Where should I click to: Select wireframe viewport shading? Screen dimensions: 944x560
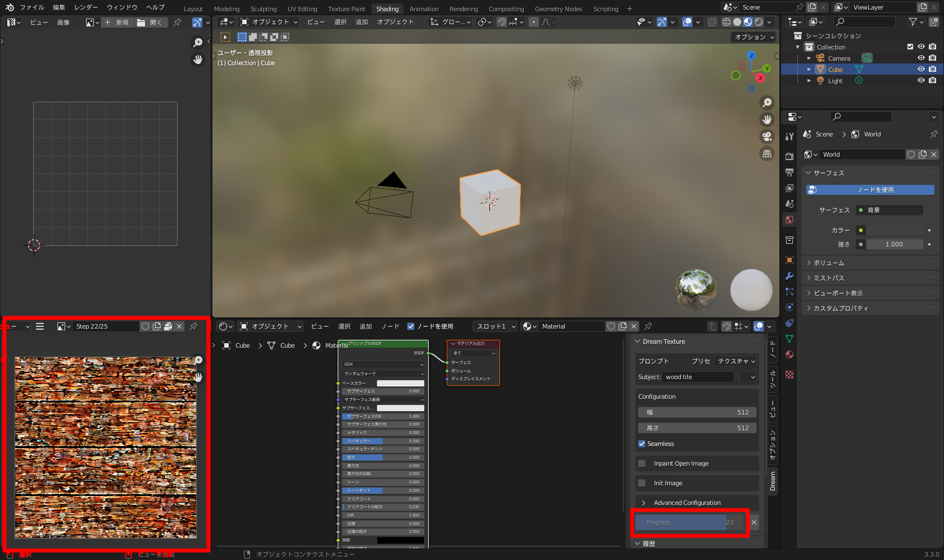point(727,22)
